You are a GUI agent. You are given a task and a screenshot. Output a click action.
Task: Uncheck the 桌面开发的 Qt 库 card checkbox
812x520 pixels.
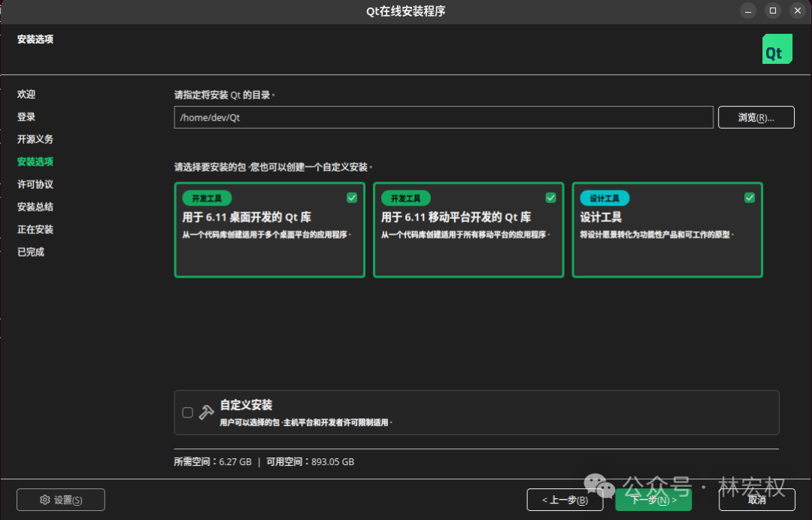[x=352, y=197]
